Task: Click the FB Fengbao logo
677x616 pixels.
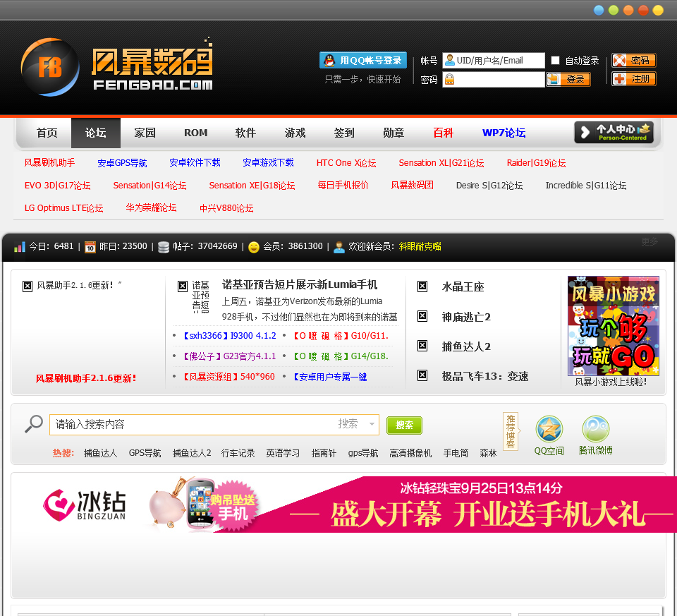Action: point(116,67)
